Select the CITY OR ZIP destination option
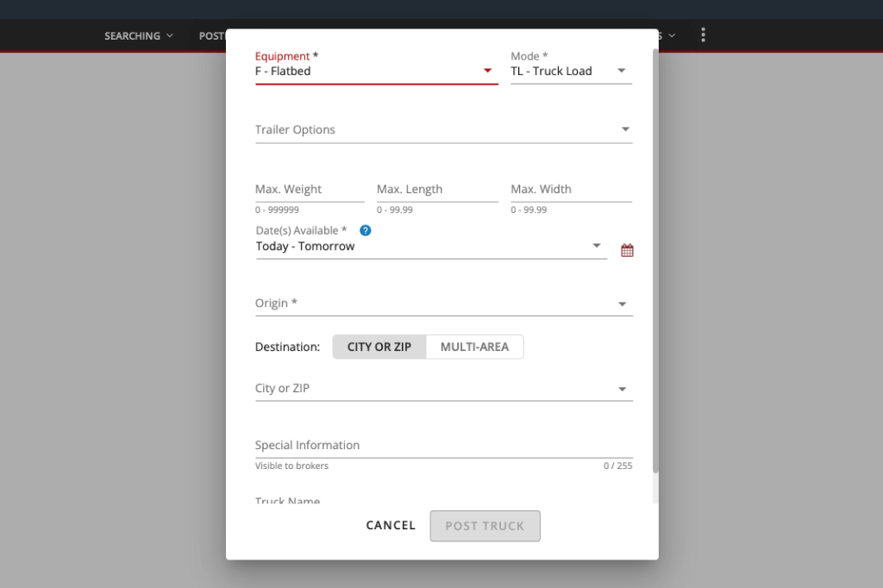Image resolution: width=883 pixels, height=588 pixels. click(x=379, y=347)
